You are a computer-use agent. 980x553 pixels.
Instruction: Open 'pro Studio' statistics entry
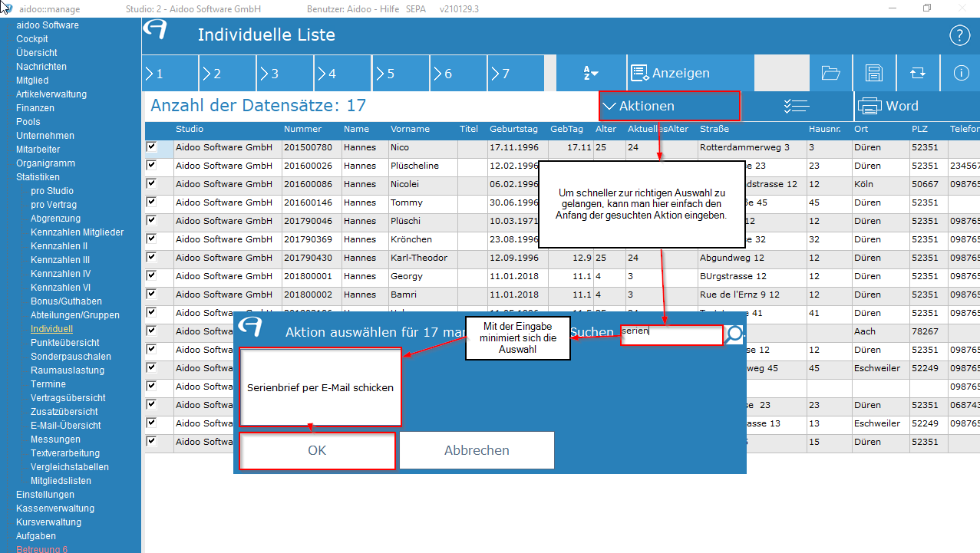pos(52,191)
